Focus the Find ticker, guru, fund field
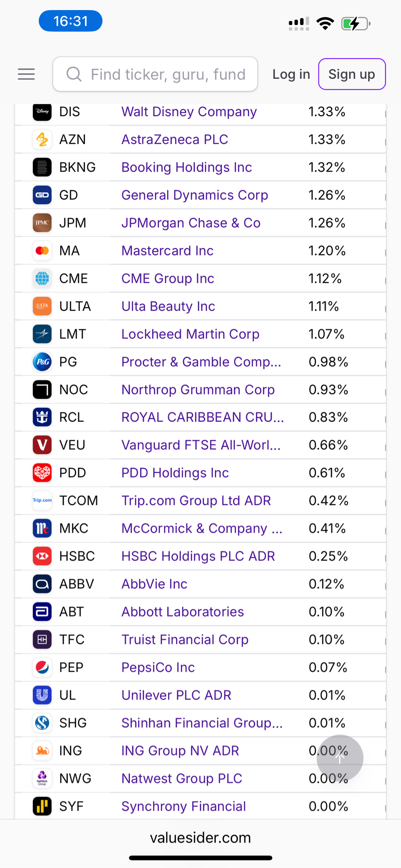The image size is (401, 868). (155, 74)
